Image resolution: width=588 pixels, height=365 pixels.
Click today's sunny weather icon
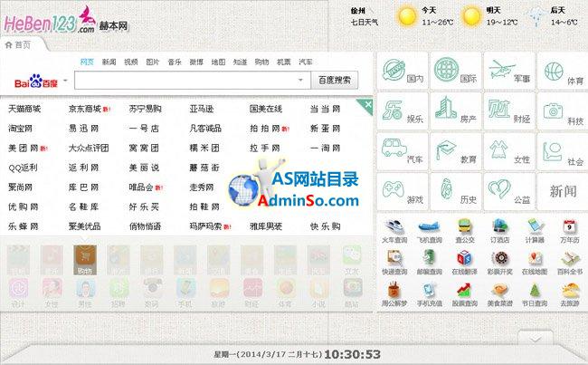pos(406,17)
